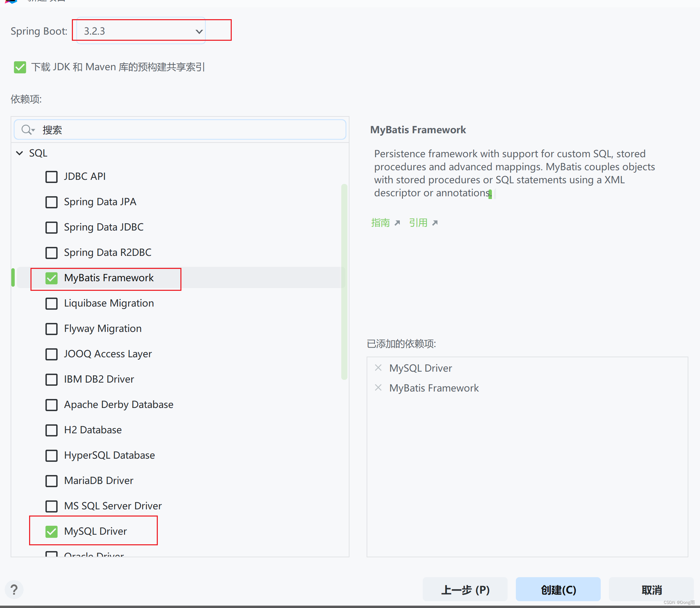
Task: Open the Spring Boot version dropdown
Action: pos(141,31)
